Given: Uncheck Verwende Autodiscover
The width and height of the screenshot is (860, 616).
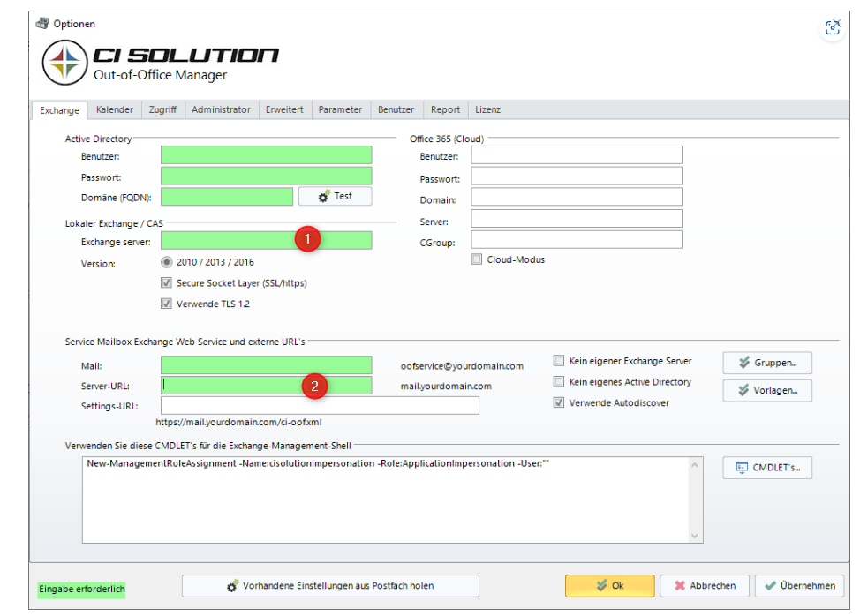Looking at the screenshot, I should click(x=559, y=403).
